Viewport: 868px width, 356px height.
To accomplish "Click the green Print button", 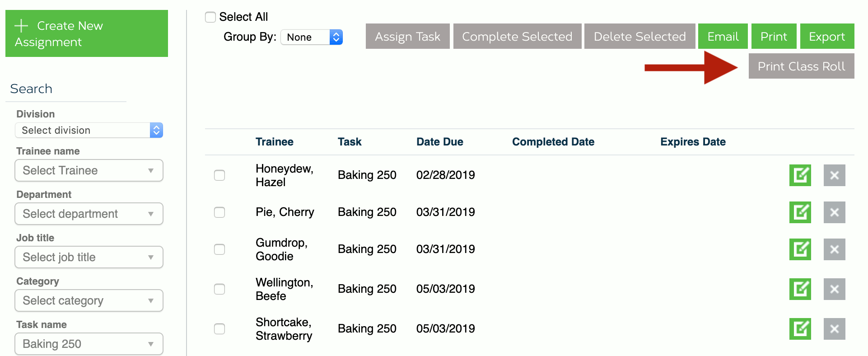I will coord(774,36).
